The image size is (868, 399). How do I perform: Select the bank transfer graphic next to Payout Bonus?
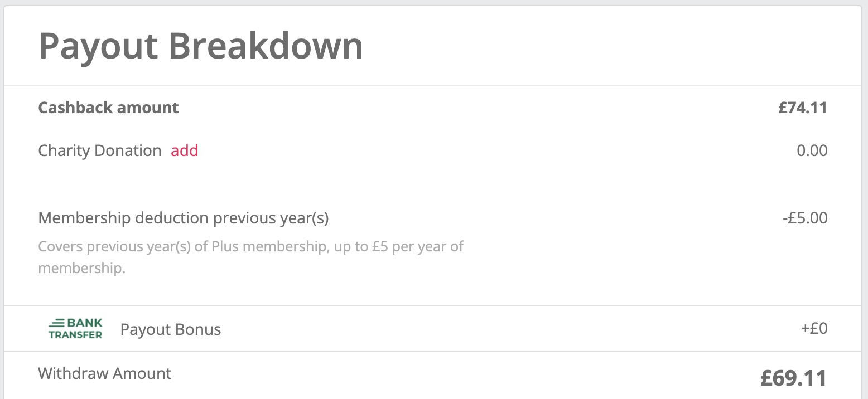75,328
